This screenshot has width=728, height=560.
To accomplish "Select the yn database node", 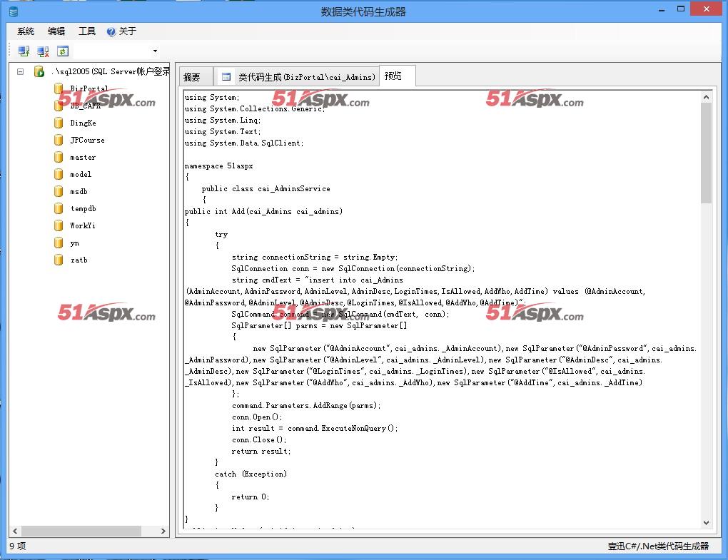I will (75, 243).
